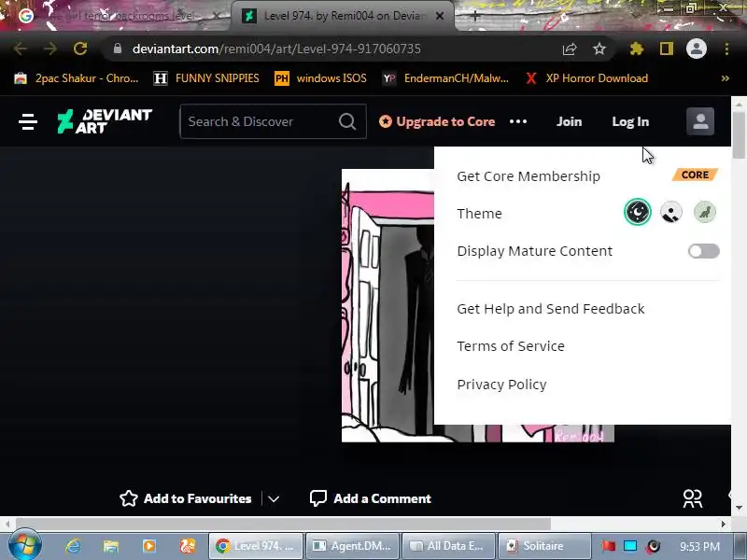
Task: Click the browser back arrow
Action: pos(20,49)
